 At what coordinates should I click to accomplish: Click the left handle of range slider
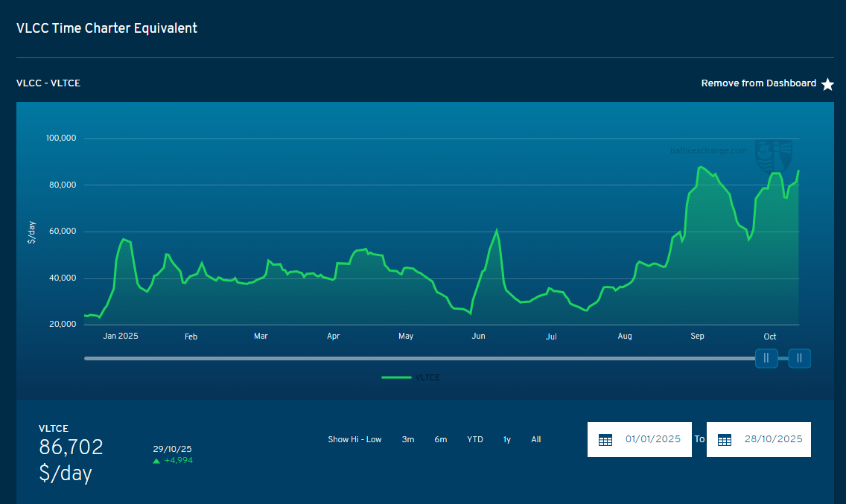pyautogui.click(x=766, y=358)
